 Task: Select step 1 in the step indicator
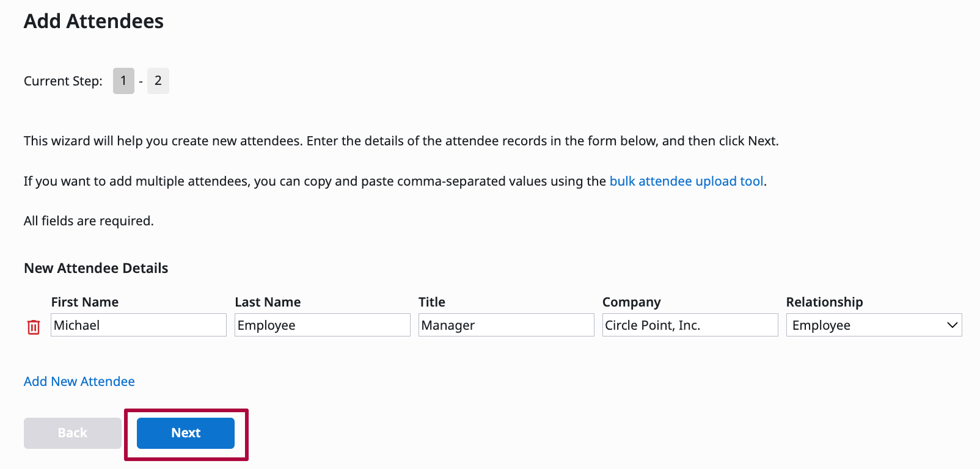(123, 81)
